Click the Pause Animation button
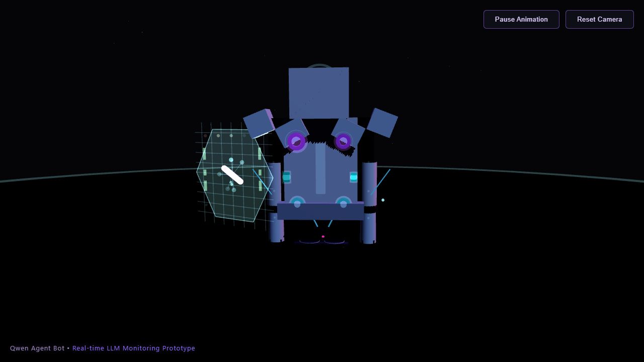This screenshot has width=644, height=362. click(x=521, y=19)
